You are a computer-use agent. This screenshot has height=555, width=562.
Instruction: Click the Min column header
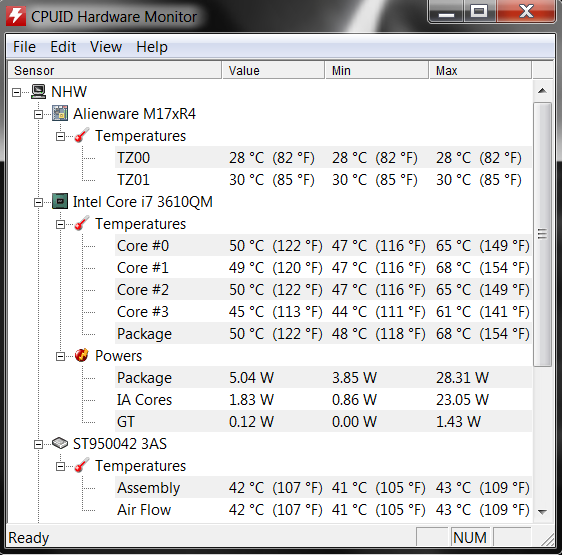(377, 70)
